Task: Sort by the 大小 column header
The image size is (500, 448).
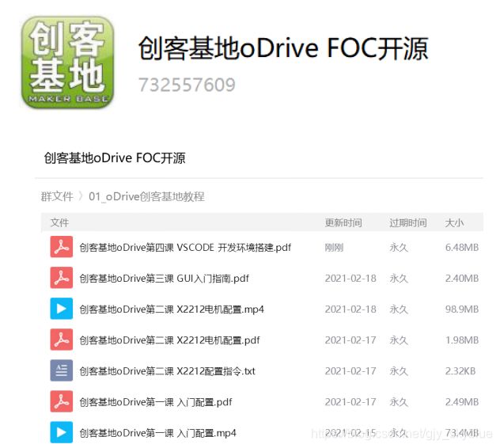Action: [454, 222]
